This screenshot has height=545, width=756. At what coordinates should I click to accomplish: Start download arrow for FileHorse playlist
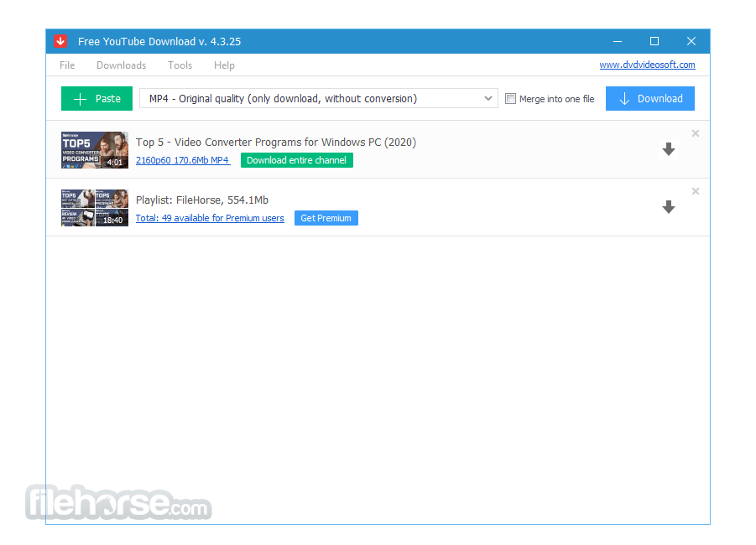click(x=668, y=207)
